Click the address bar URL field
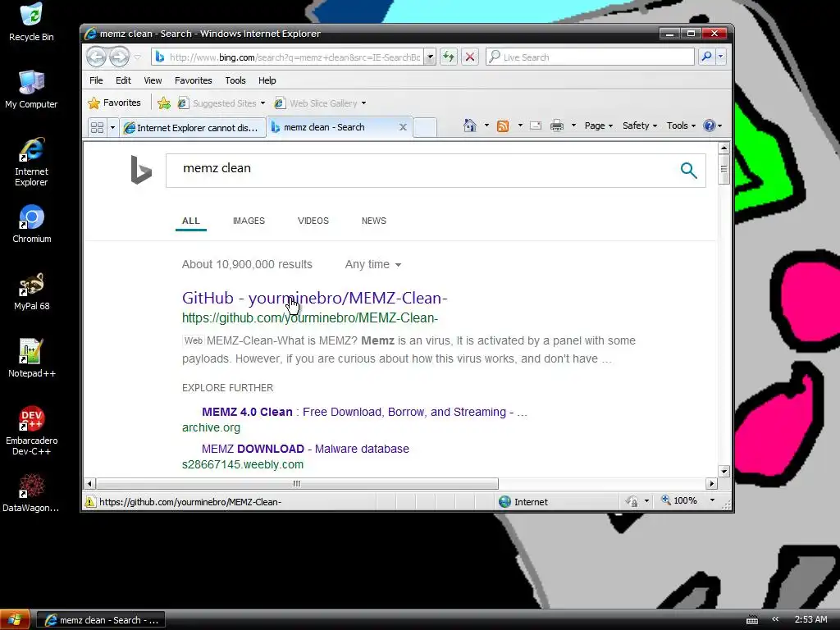The image size is (840, 630). (x=294, y=57)
